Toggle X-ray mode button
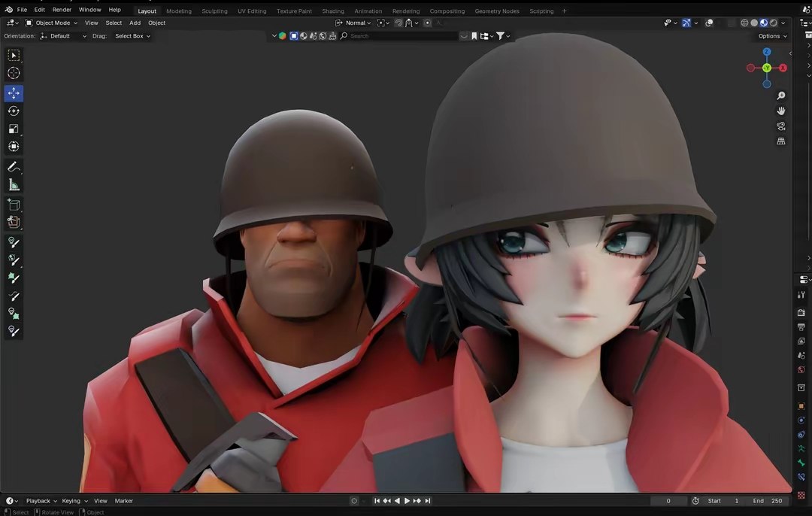The image size is (812, 516). click(x=732, y=23)
